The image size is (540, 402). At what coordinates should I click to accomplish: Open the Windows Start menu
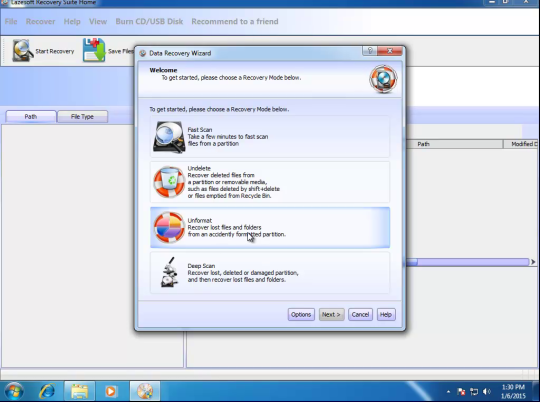click(x=14, y=391)
